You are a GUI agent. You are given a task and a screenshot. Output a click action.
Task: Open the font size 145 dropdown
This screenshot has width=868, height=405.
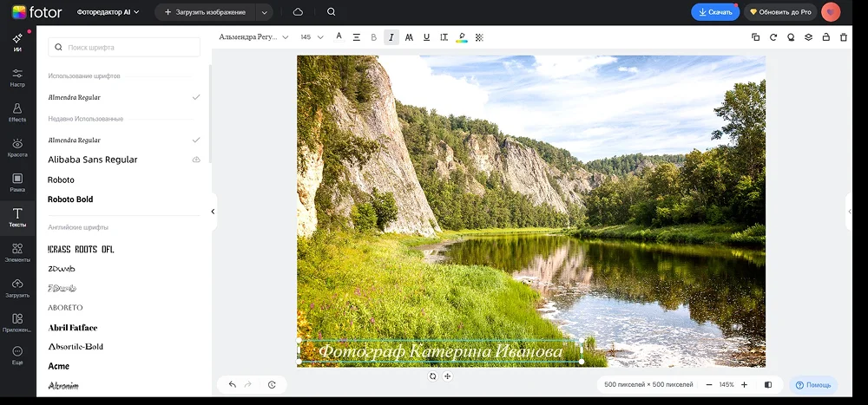pyautogui.click(x=312, y=37)
